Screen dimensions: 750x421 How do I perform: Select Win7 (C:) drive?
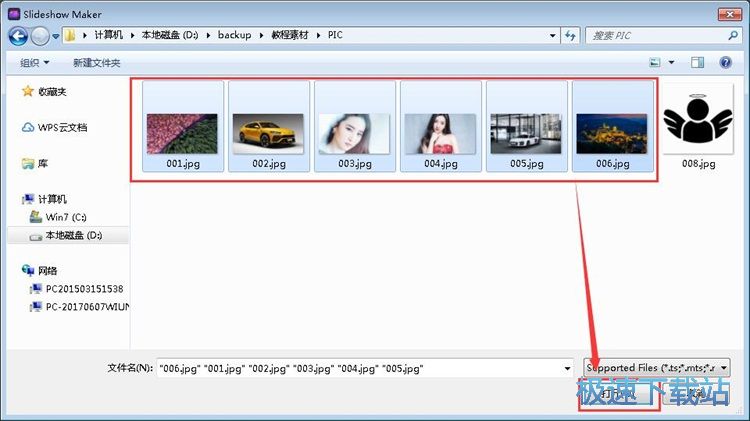pos(66,217)
